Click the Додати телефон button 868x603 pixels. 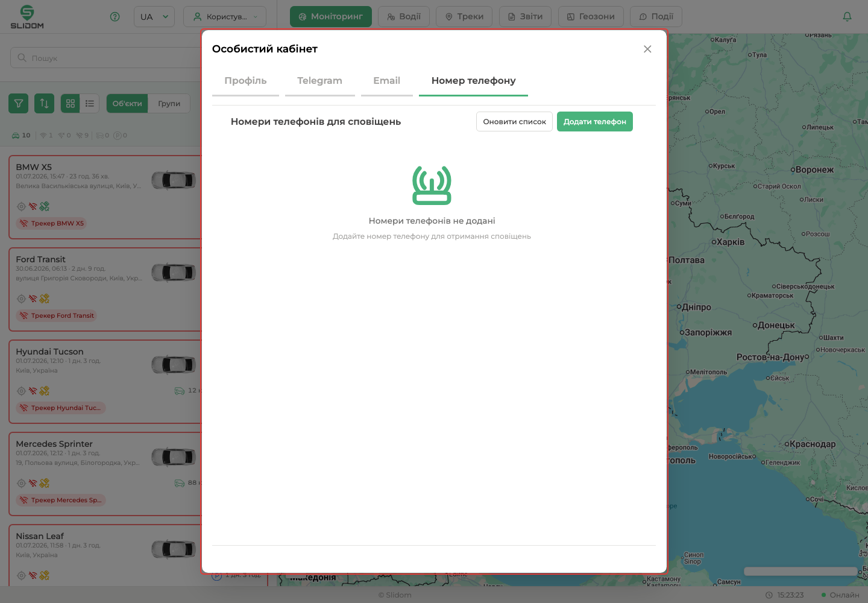pos(594,122)
